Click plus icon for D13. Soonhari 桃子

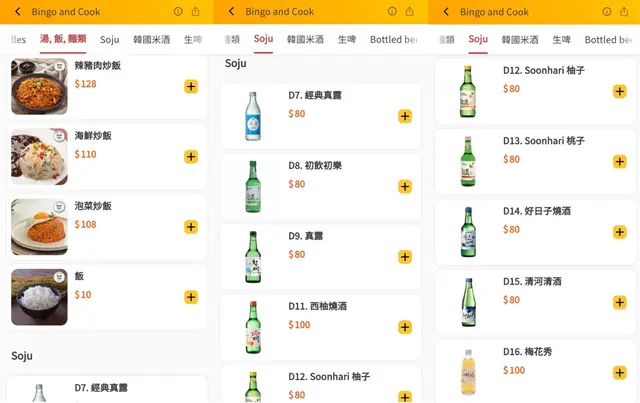click(619, 162)
